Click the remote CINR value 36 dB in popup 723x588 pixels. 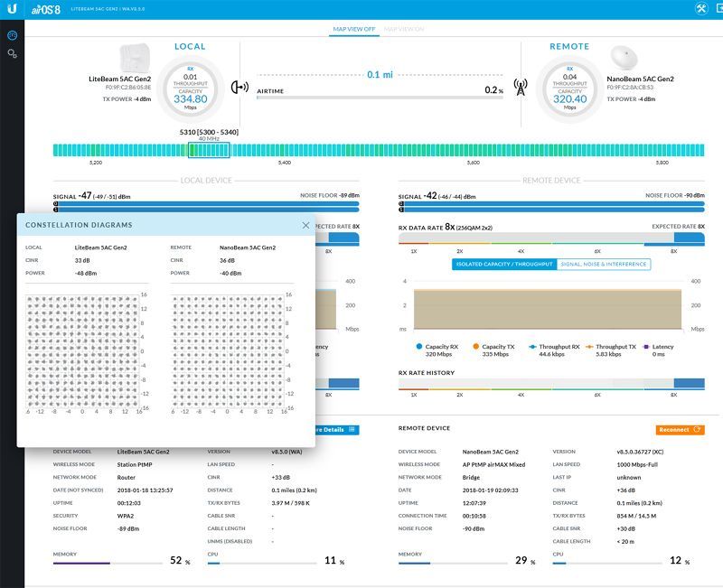pos(228,260)
